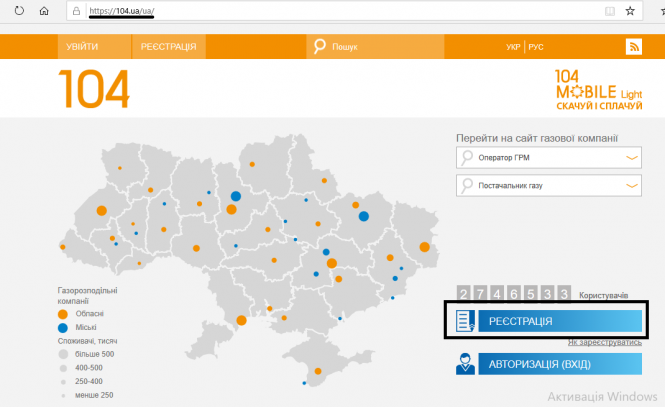Open the Як зареєструватись link
Image resolution: width=665 pixels, height=407 pixels.
[605, 342]
